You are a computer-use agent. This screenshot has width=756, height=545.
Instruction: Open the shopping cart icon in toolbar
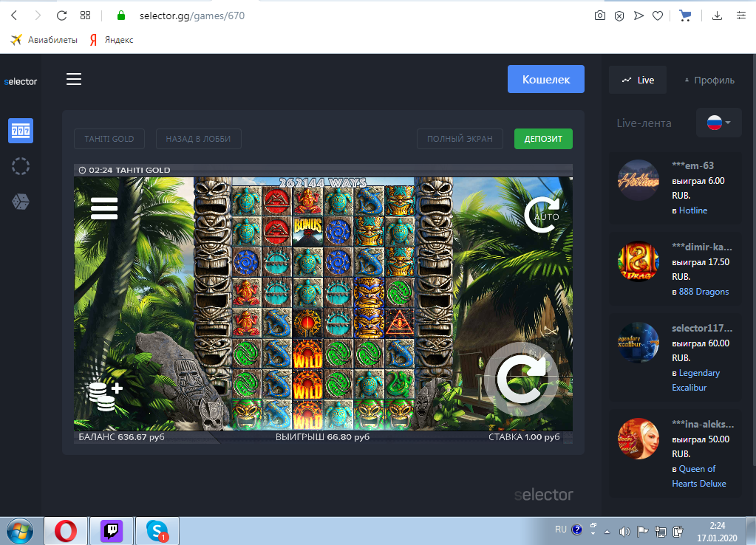point(685,16)
